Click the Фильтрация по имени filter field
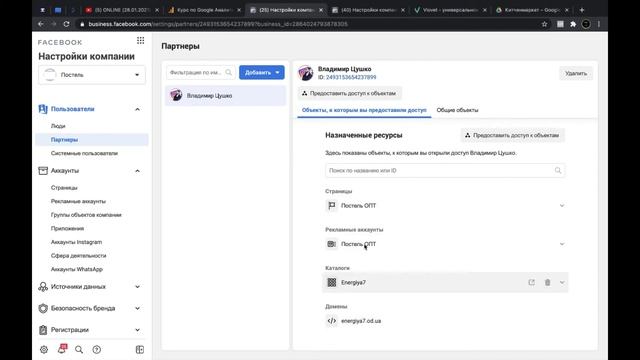 pyautogui.click(x=200, y=72)
